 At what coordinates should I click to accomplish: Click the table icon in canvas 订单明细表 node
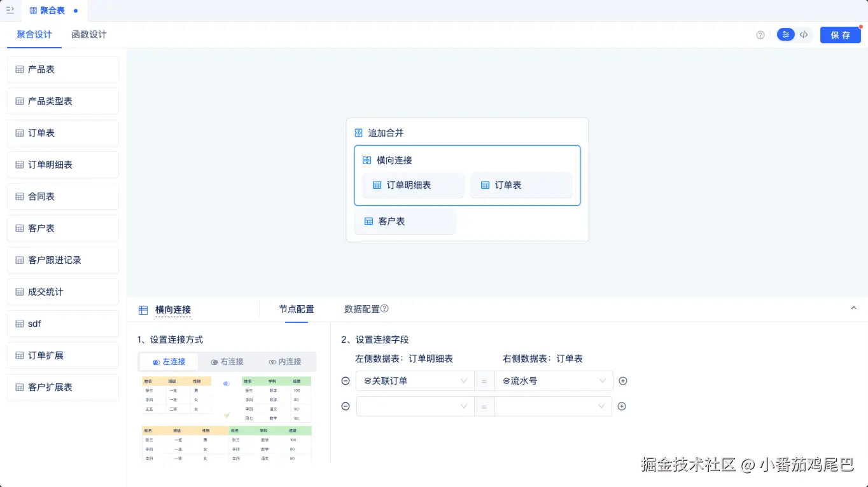(x=377, y=185)
